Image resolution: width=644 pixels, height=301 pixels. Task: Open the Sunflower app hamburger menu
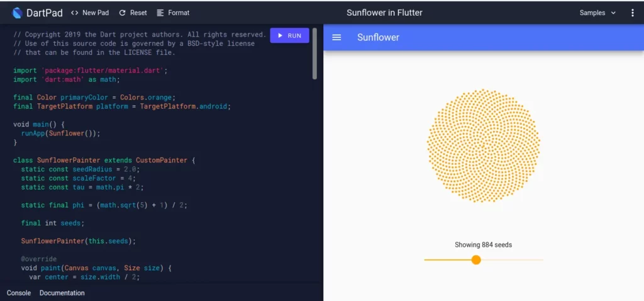336,37
